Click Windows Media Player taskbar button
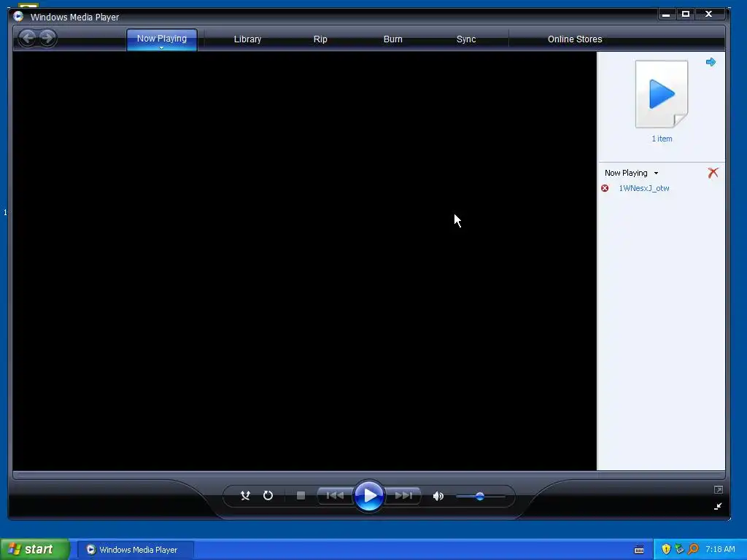The image size is (747, 560). click(135, 550)
